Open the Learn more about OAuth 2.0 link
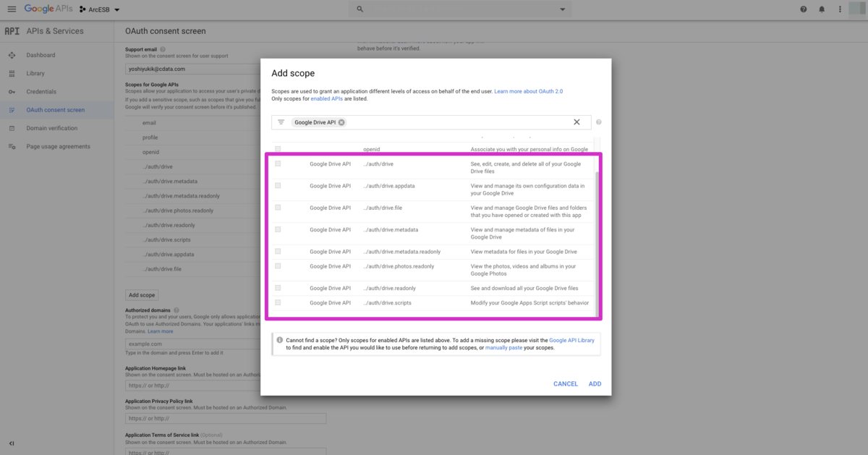Viewport: 868px width, 455px height. 528,92
